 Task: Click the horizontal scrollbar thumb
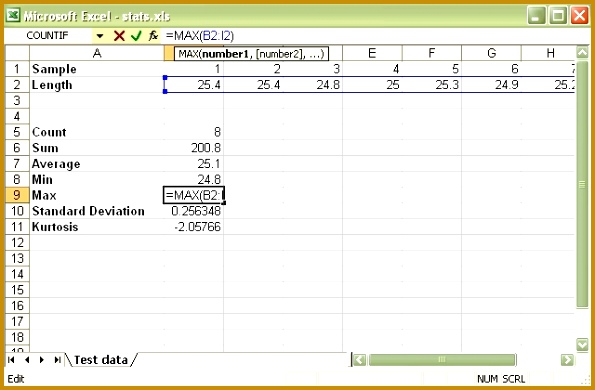(442, 360)
